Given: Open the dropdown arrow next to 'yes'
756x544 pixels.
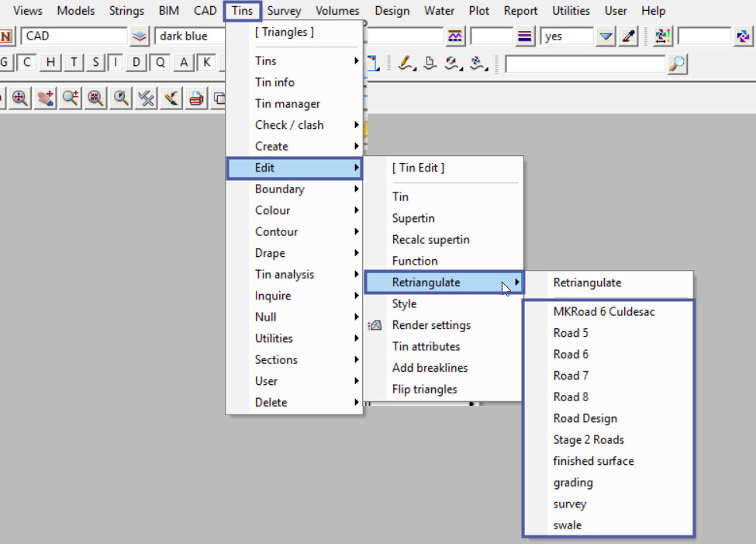Looking at the screenshot, I should point(606,36).
